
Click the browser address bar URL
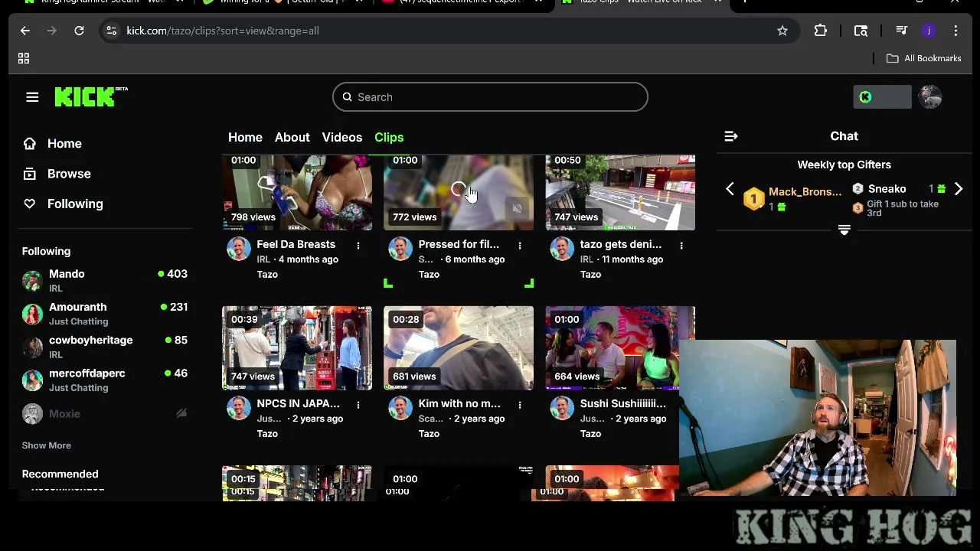click(x=223, y=31)
